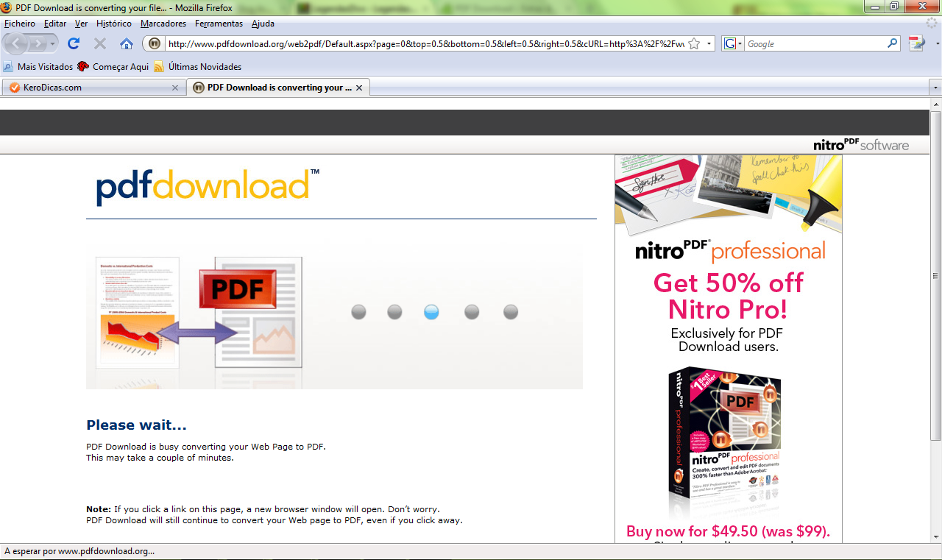Expand the address bar URL history dropdown
The image size is (942, 560).
(x=709, y=44)
